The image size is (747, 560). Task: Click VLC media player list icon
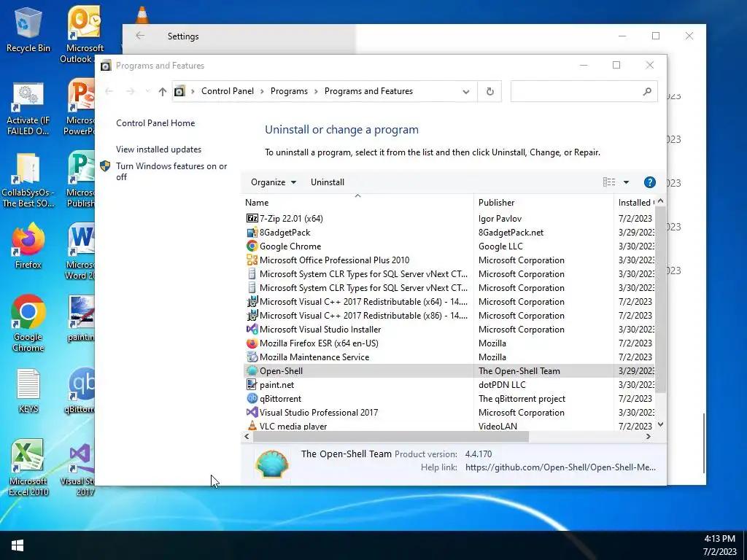252,425
